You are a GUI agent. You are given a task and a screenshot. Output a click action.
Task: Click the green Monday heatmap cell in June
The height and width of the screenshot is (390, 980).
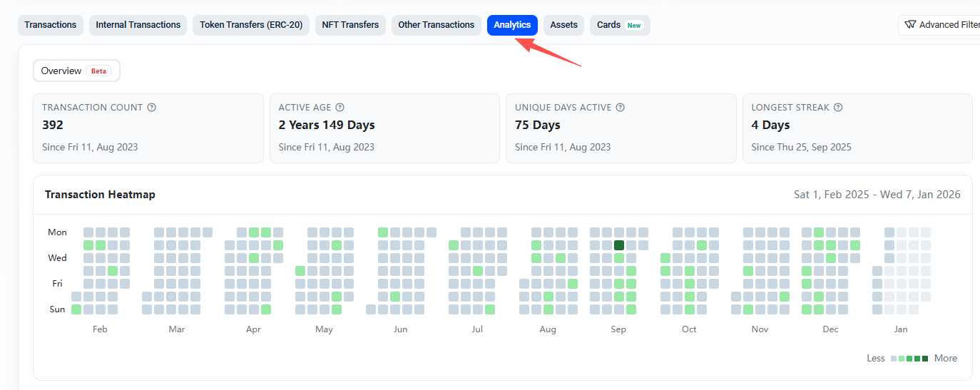click(383, 232)
